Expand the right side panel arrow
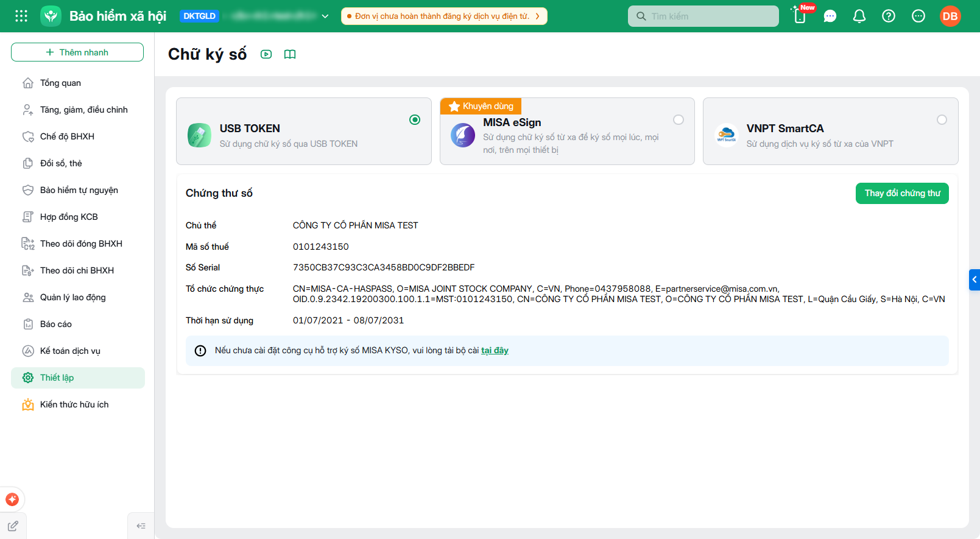This screenshot has width=980, height=539. 975,280
